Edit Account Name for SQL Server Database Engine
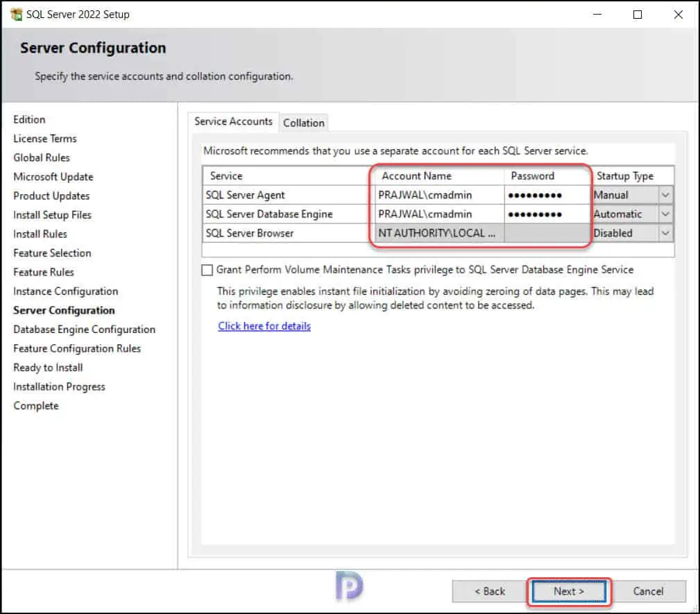Viewport: 700px width, 614px height. (439, 214)
